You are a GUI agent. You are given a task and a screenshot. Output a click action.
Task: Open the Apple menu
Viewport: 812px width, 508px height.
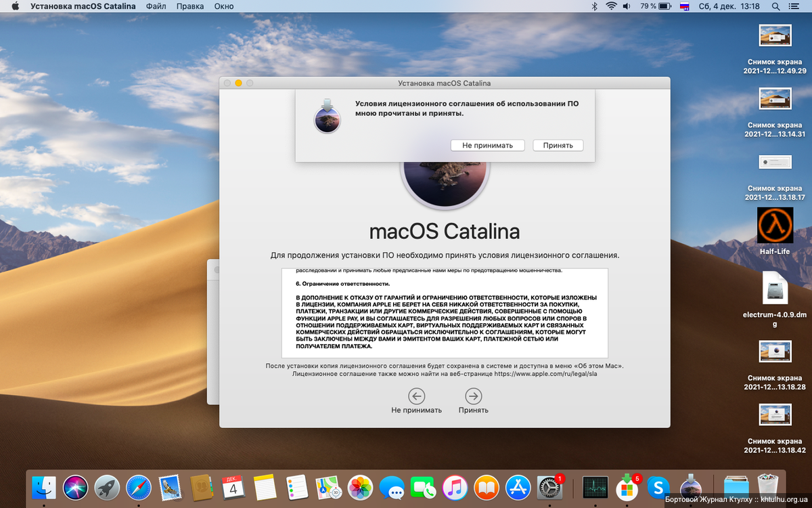(15, 6)
